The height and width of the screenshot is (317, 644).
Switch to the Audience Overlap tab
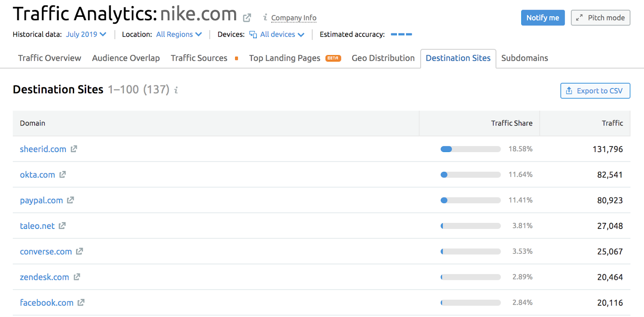126,58
